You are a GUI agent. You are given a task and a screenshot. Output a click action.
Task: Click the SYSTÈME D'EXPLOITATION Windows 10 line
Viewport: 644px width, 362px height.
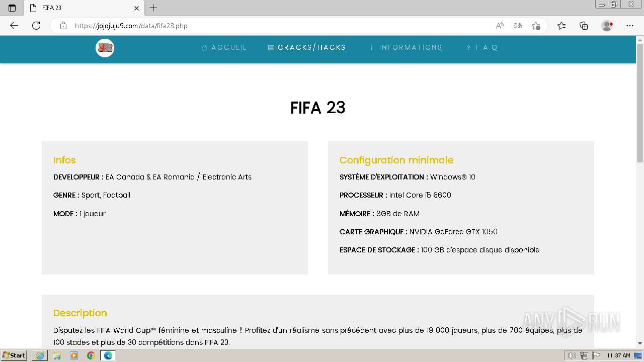[408, 177]
